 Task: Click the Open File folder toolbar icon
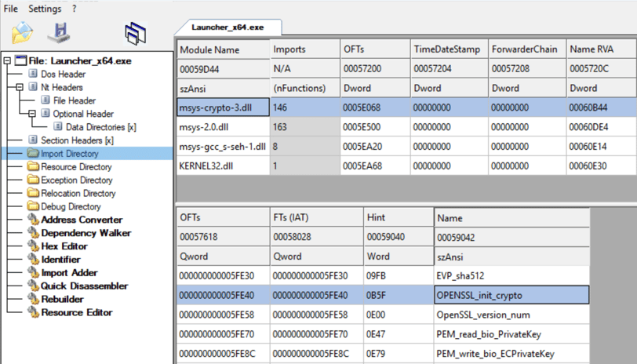(x=22, y=32)
